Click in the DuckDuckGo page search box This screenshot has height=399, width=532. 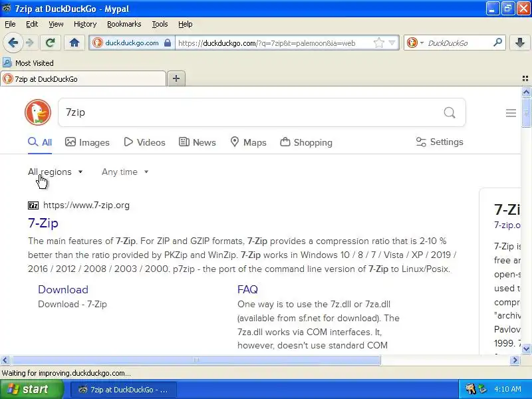click(251, 112)
